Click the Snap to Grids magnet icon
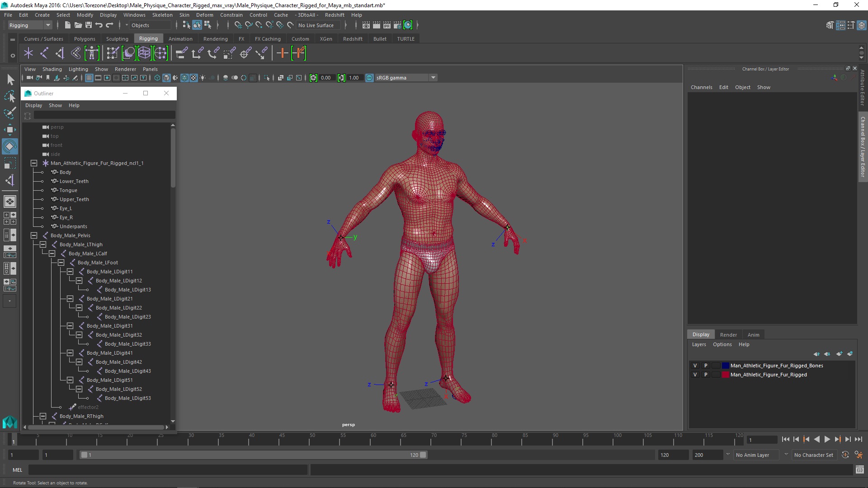 click(x=238, y=25)
